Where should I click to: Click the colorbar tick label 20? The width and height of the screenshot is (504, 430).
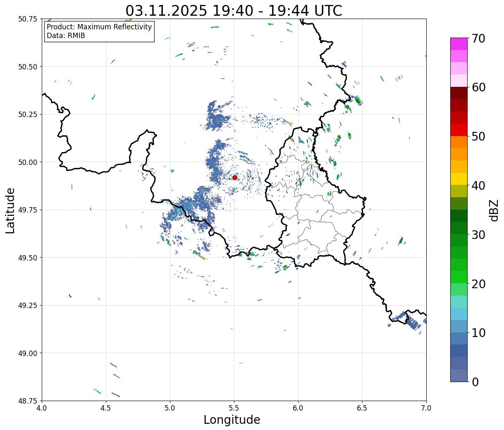coord(478,284)
